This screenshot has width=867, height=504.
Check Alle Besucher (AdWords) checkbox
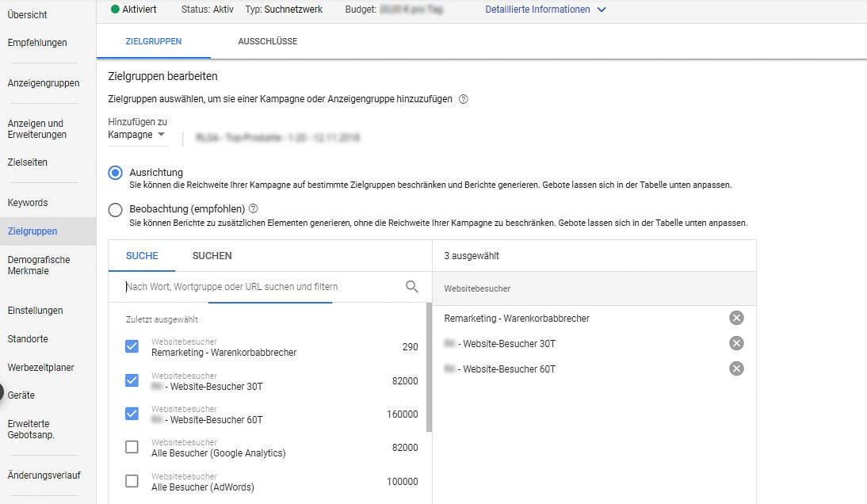click(x=132, y=481)
